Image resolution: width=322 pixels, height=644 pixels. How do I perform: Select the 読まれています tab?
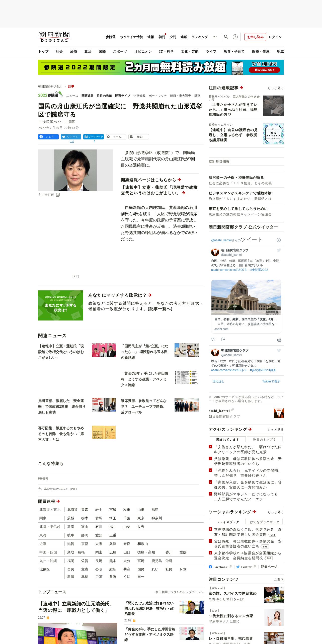pos(228,439)
